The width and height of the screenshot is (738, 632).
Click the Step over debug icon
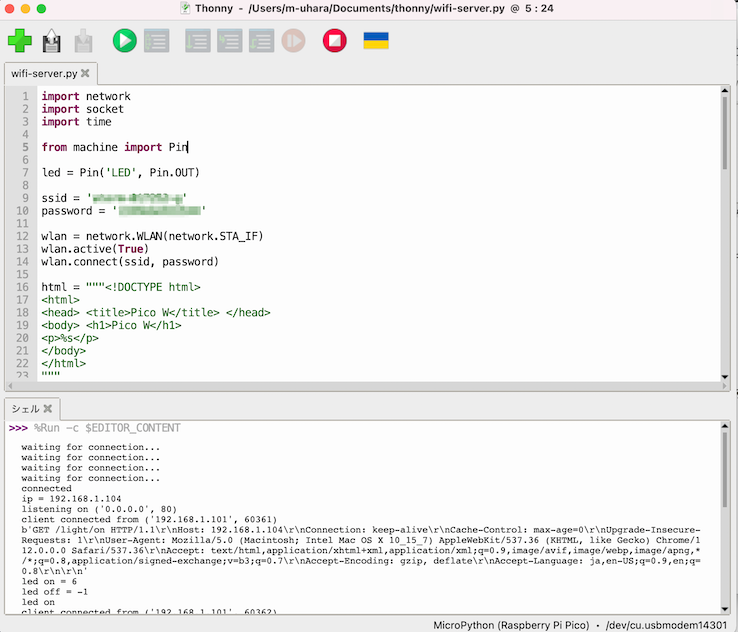click(x=198, y=40)
